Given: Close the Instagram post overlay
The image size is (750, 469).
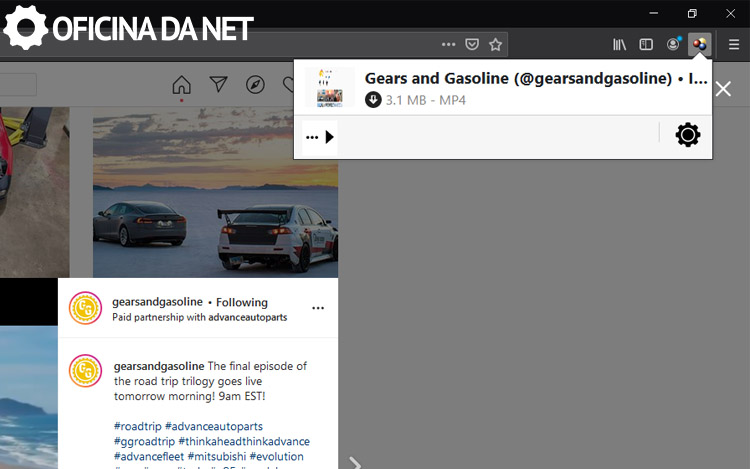Looking at the screenshot, I should (723, 89).
